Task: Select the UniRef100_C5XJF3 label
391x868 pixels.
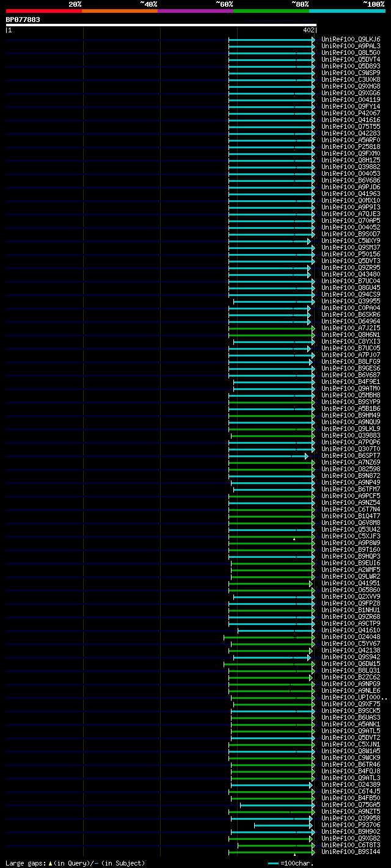Action: pyautogui.click(x=351, y=536)
